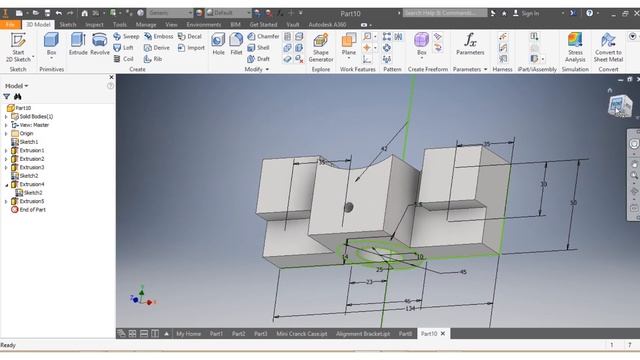Choose the Sweep tool

(126, 36)
